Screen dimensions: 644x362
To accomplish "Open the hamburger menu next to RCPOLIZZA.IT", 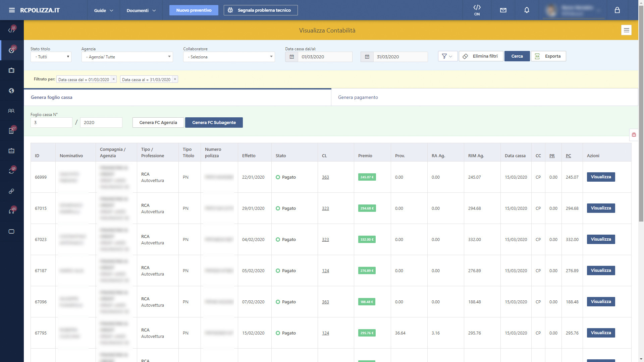I will click(12, 10).
